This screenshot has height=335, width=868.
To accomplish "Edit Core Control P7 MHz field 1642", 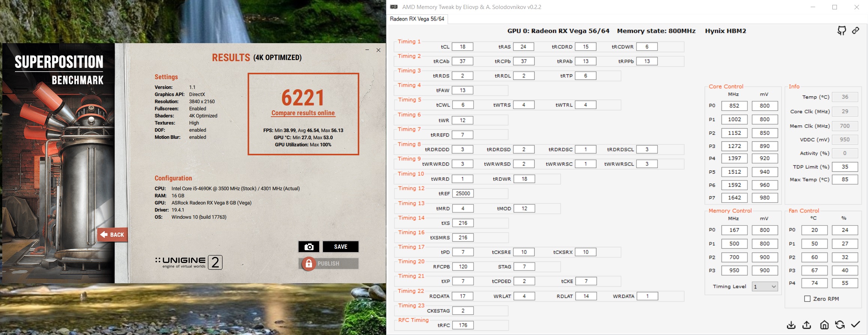I will [734, 198].
